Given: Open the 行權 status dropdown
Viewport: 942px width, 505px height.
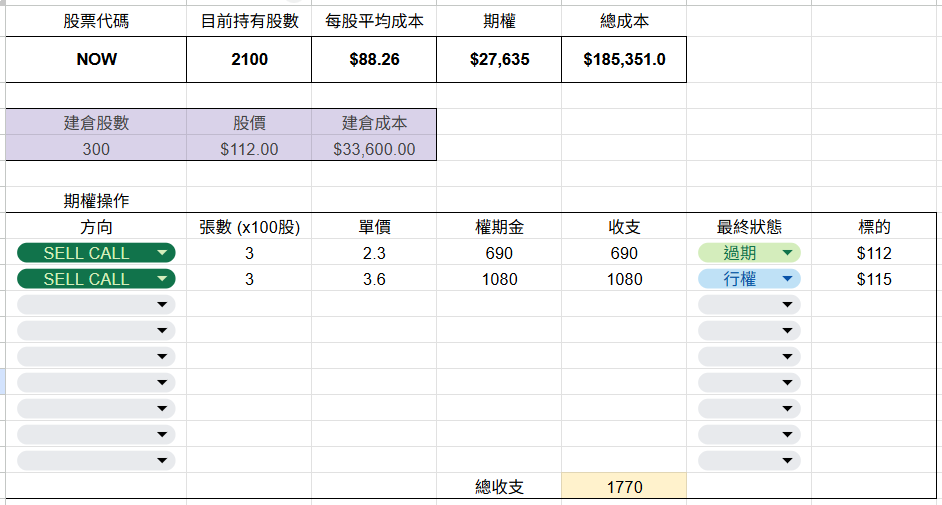Looking at the screenshot, I should (x=749, y=279).
